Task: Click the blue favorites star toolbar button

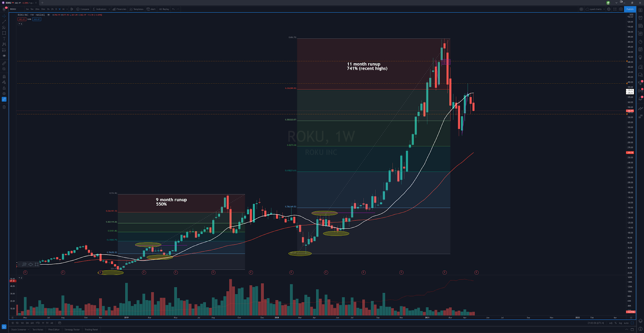Action: click(4, 327)
